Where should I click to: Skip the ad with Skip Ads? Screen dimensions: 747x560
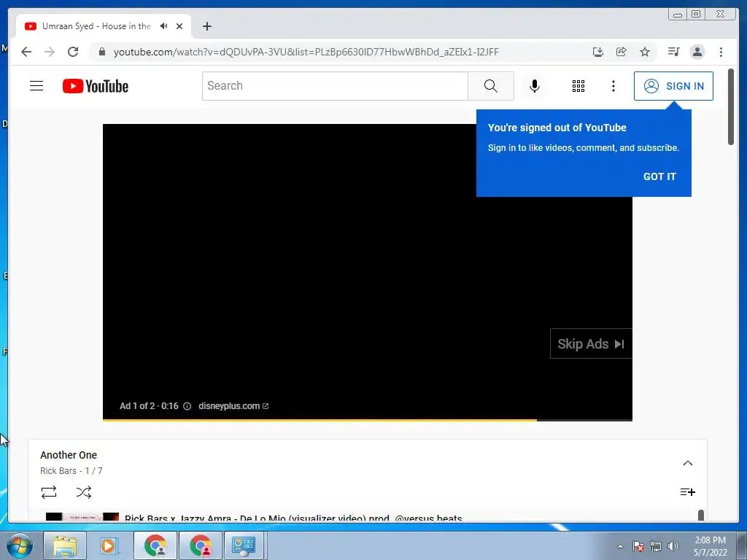(x=591, y=344)
